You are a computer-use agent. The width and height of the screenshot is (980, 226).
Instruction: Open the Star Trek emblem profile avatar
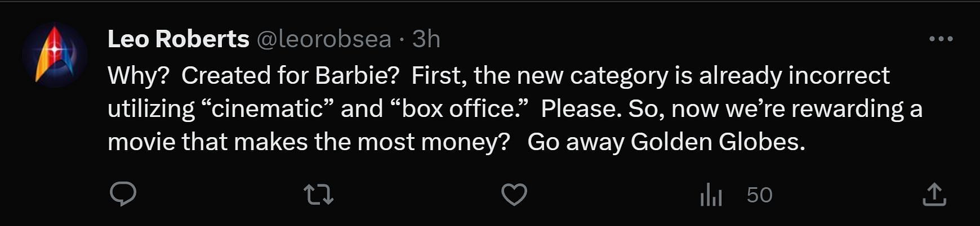click(55, 55)
